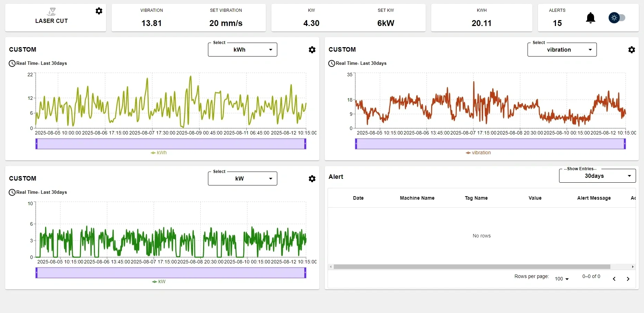Image resolution: width=644 pixels, height=313 pixels.
Task: Click the clock icon on the vibration real-time chart
Action: (x=331, y=63)
